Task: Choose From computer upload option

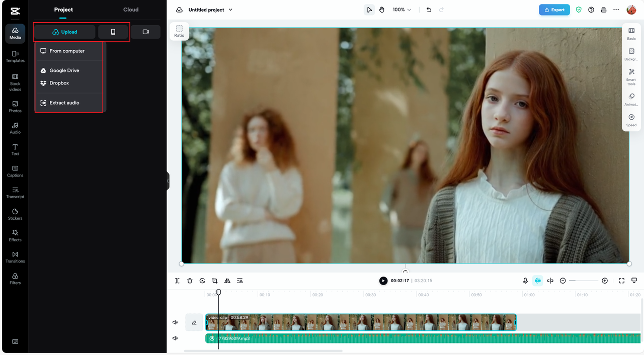Action: point(69,51)
